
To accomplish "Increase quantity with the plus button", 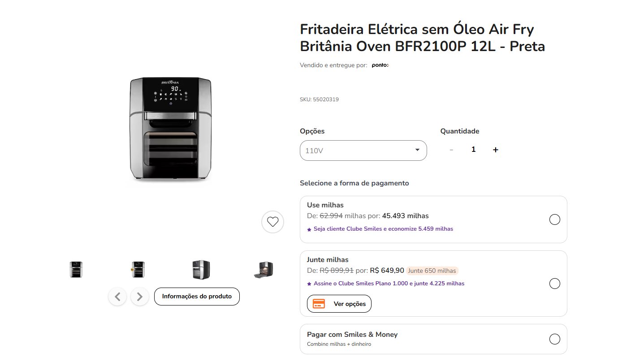I will (495, 150).
